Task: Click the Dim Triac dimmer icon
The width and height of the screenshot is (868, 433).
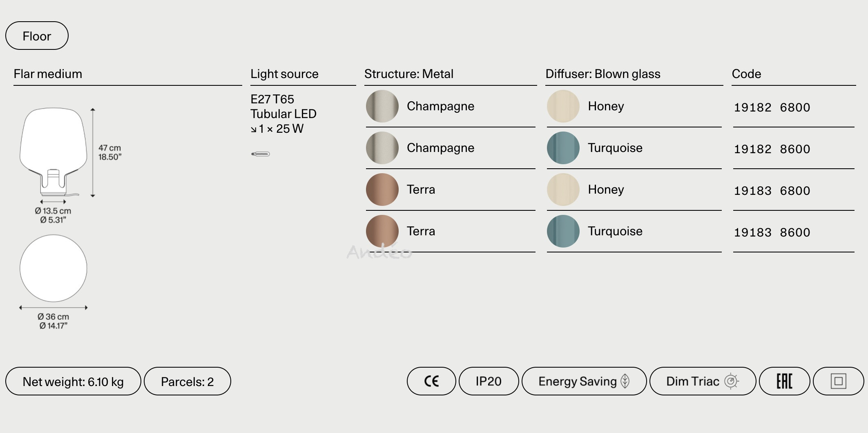Action: (x=731, y=381)
